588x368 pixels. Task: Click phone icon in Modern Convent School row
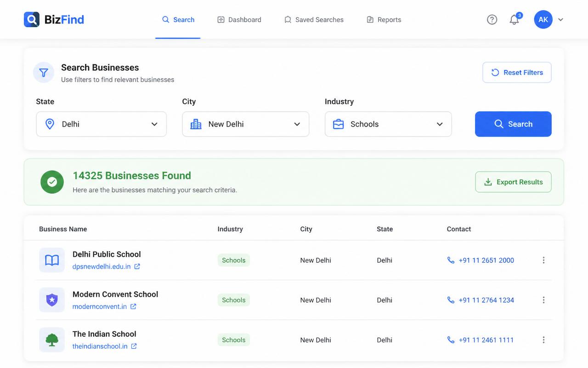(451, 300)
